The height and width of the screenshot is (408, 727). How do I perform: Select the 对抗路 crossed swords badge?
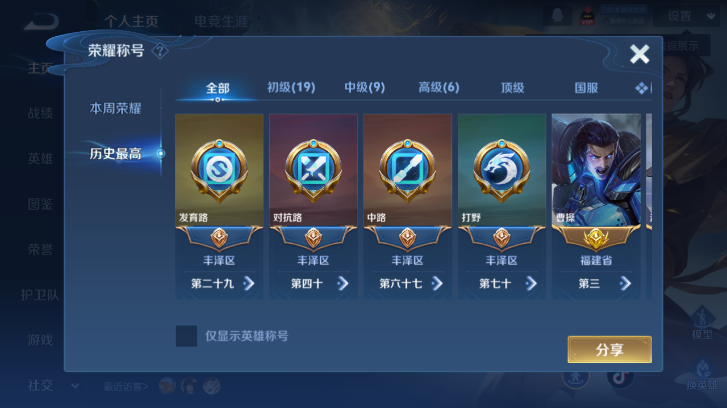(x=313, y=170)
